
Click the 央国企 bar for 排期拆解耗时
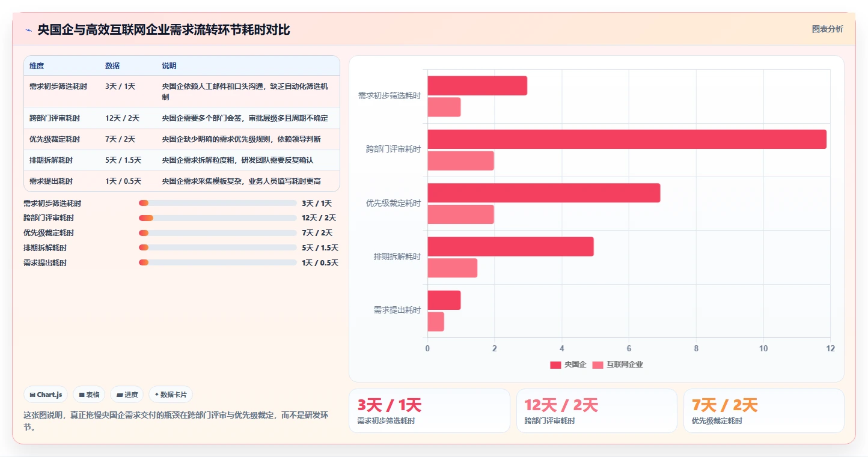coord(510,247)
